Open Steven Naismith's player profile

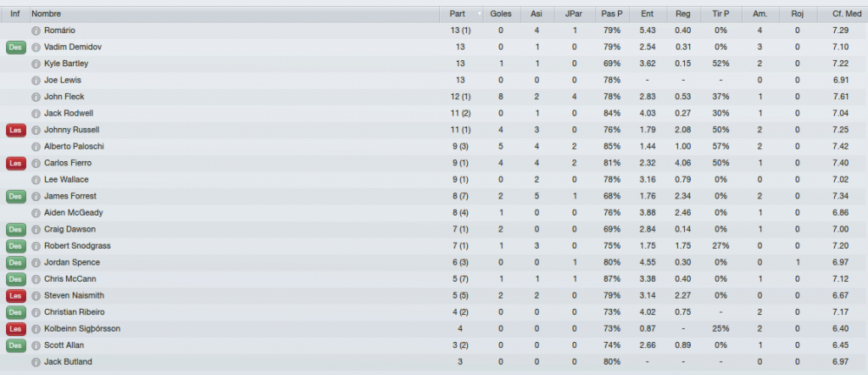point(74,296)
